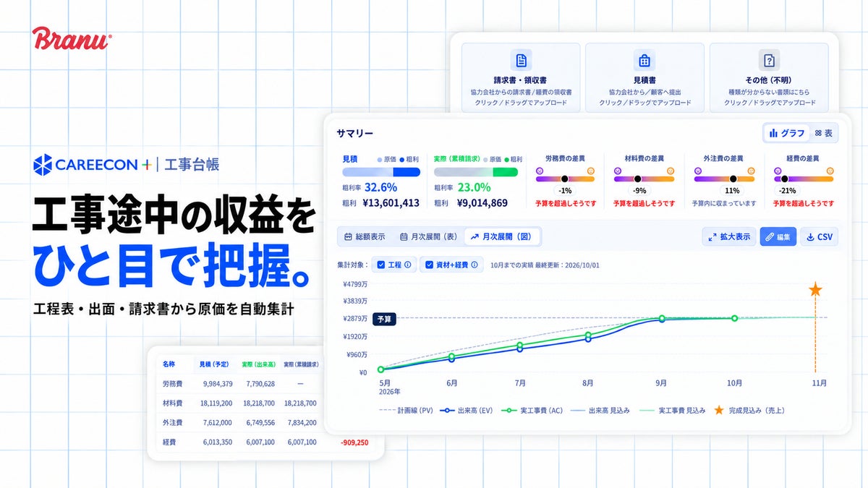Toggle the 工程 checkbox
Viewport: 868px width, 488px height.
[x=380, y=265]
